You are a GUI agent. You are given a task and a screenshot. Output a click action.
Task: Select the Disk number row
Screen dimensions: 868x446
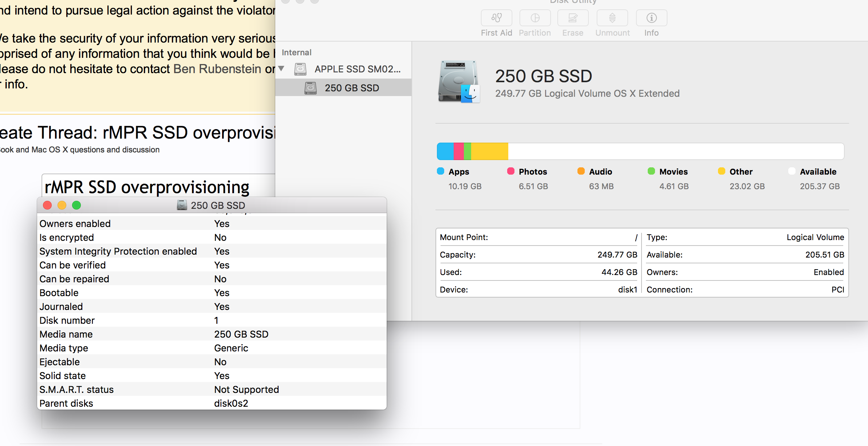212,320
